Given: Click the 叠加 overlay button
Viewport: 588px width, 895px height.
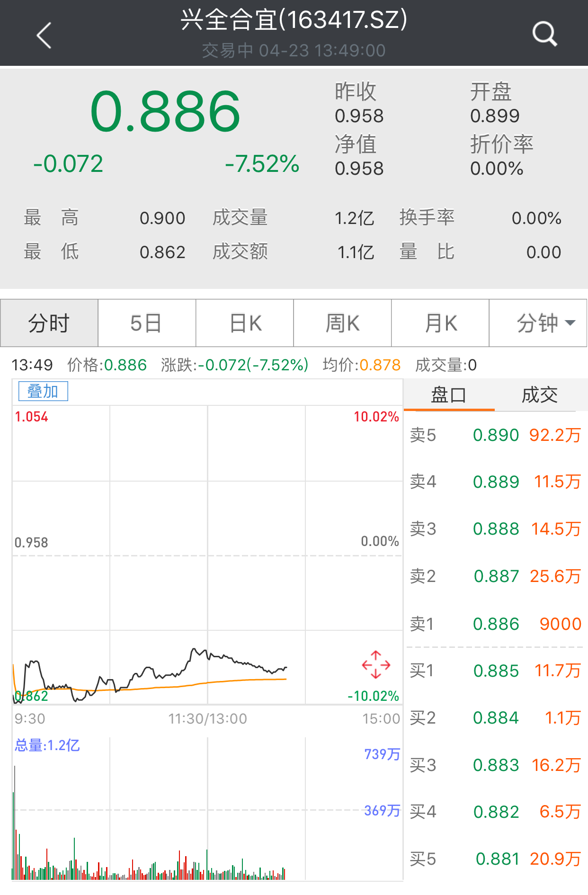Looking at the screenshot, I should coord(43,391).
